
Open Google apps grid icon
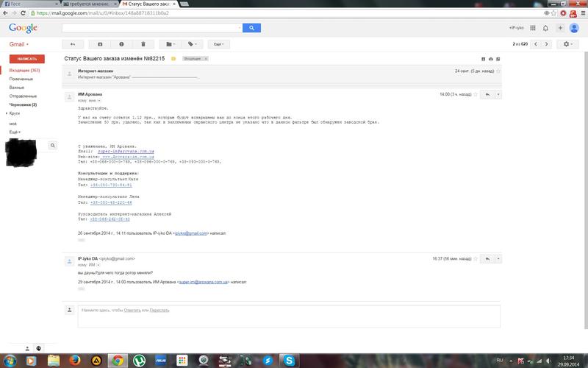tap(533, 28)
